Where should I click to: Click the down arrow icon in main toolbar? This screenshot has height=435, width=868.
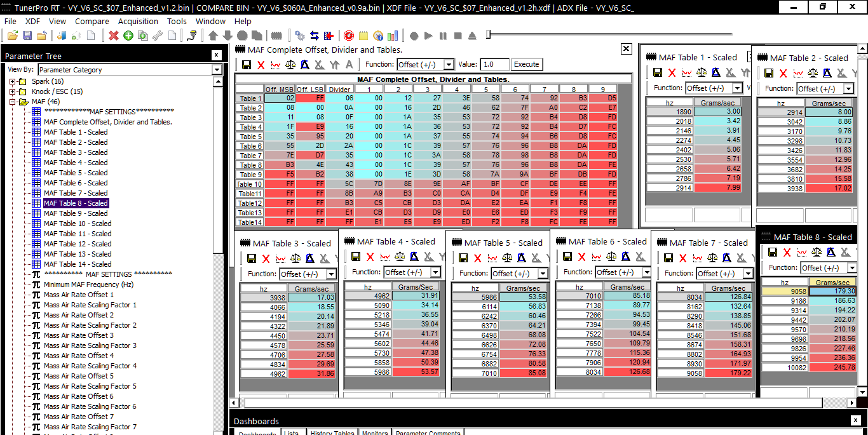point(227,36)
